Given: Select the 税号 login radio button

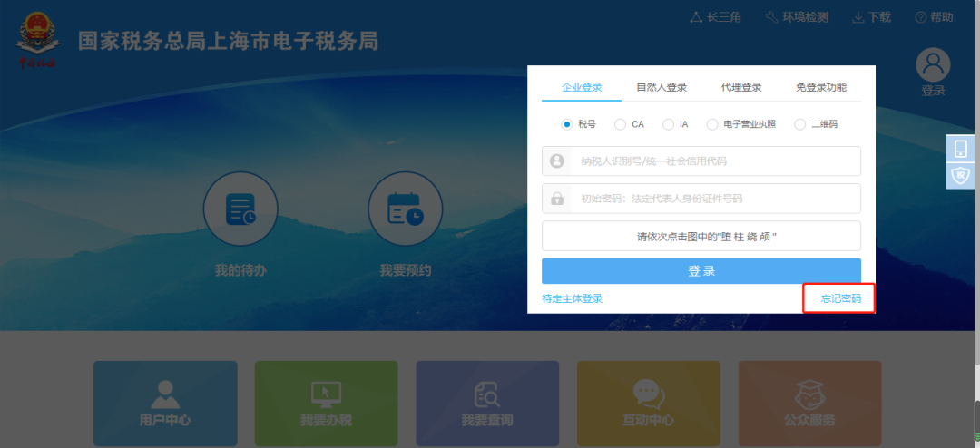Looking at the screenshot, I should coord(567,124).
